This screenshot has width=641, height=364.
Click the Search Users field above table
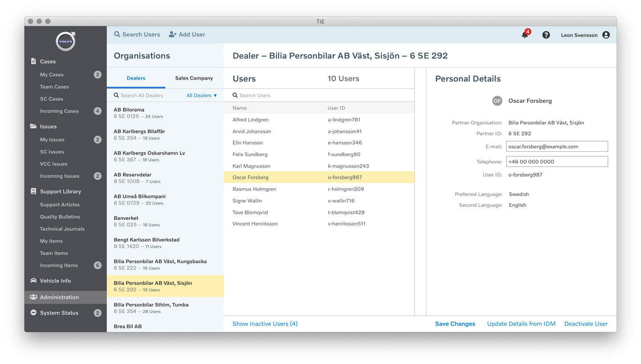tap(319, 95)
